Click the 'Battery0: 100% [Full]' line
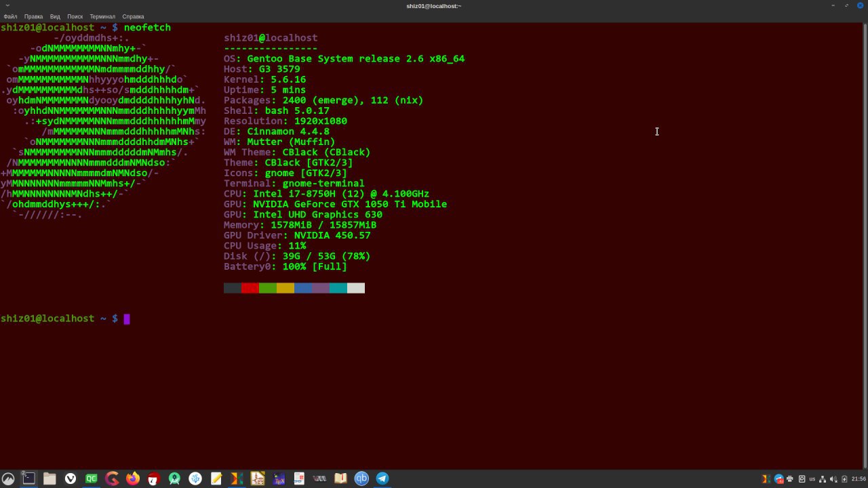868x488 pixels. coord(285,267)
